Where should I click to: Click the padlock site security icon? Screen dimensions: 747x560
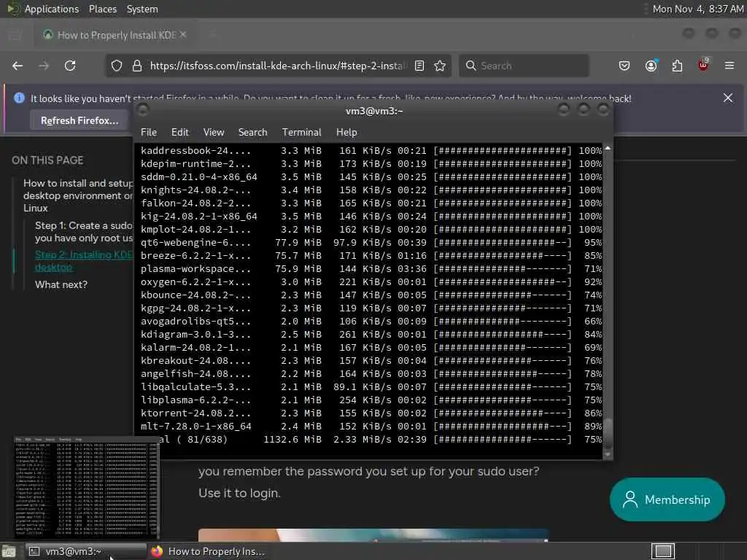pos(137,66)
